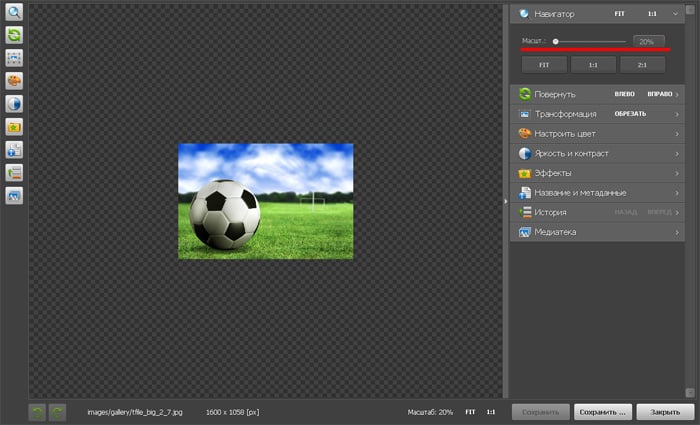This screenshot has width=700, height=425.
Task: Expand the Яркость и контраст section
Action: click(597, 153)
